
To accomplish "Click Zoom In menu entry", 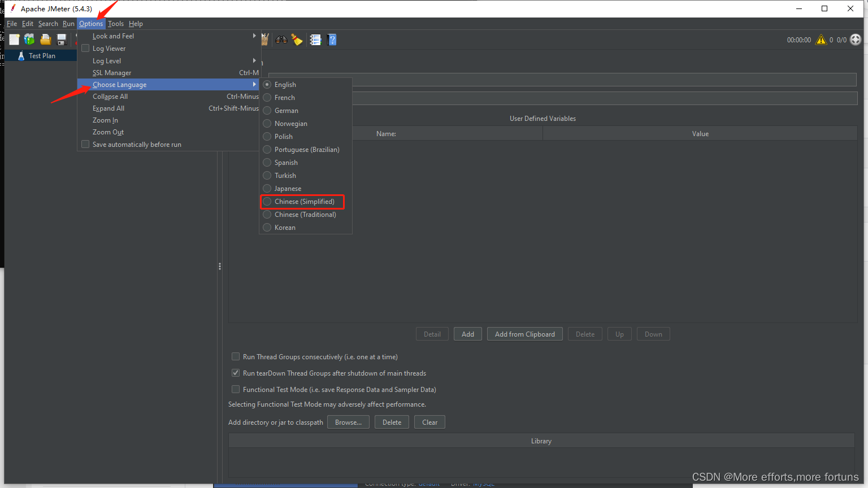I will tap(169, 120).
